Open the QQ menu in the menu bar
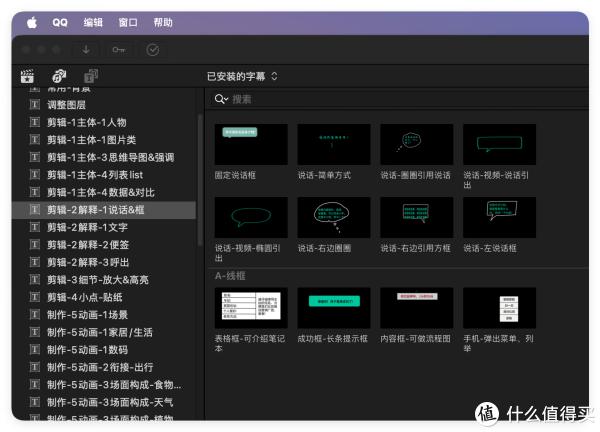The width and height of the screenshot is (600, 432). point(60,23)
